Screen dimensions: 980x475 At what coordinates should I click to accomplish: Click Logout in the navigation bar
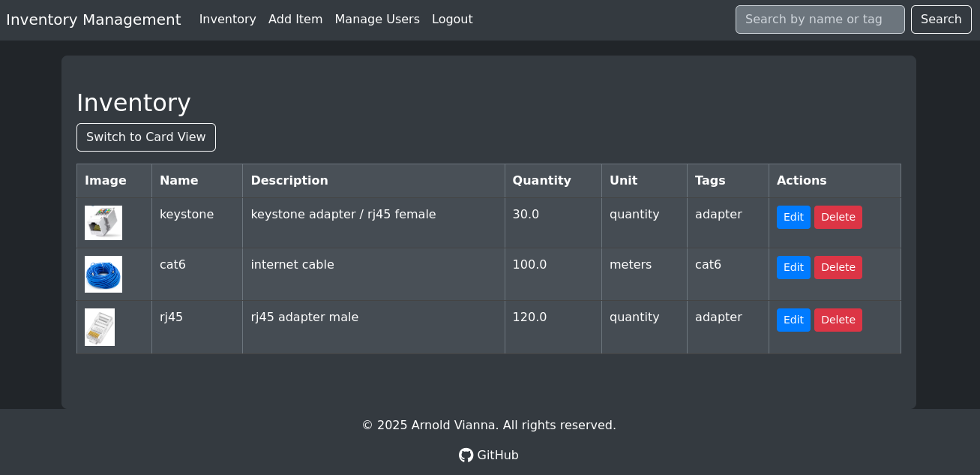pyautogui.click(x=452, y=19)
